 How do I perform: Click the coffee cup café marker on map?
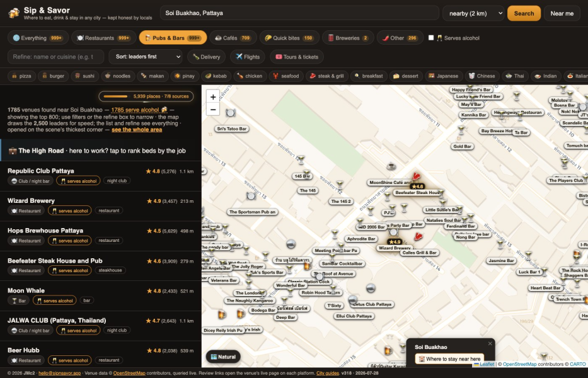pos(391,166)
